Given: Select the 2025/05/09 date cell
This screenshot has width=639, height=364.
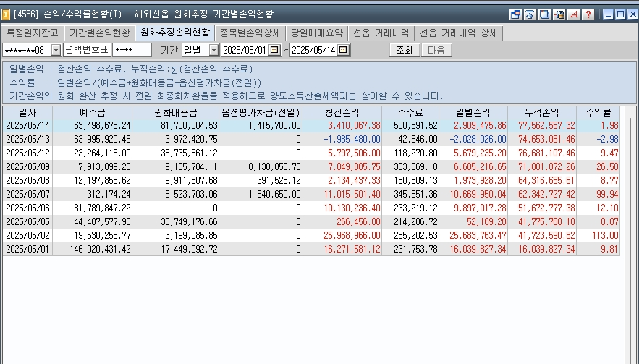Looking at the screenshot, I should coord(27,166).
